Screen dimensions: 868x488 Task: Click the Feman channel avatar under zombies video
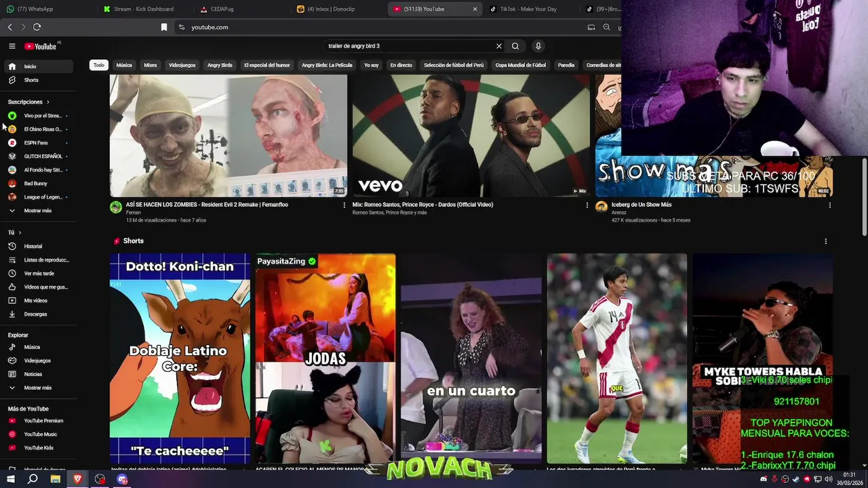116,207
